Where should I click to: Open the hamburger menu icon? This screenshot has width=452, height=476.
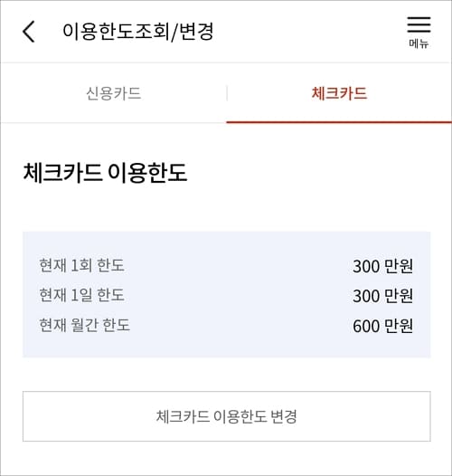(419, 24)
